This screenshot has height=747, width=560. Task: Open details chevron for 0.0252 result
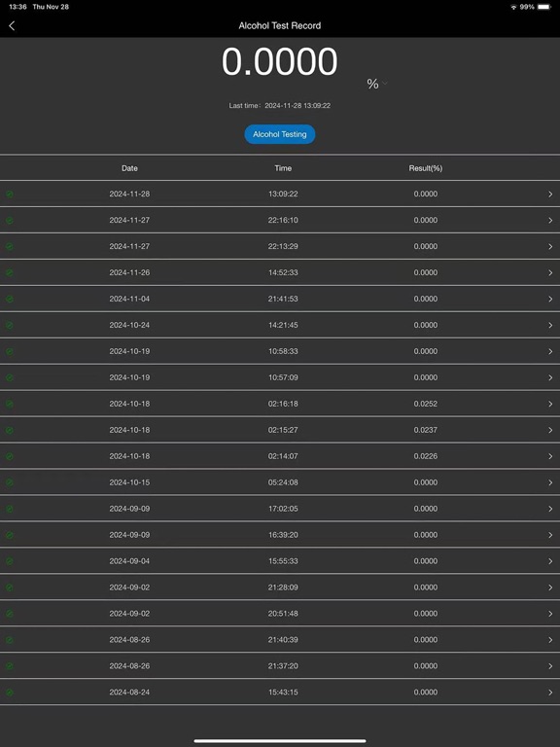coord(550,404)
